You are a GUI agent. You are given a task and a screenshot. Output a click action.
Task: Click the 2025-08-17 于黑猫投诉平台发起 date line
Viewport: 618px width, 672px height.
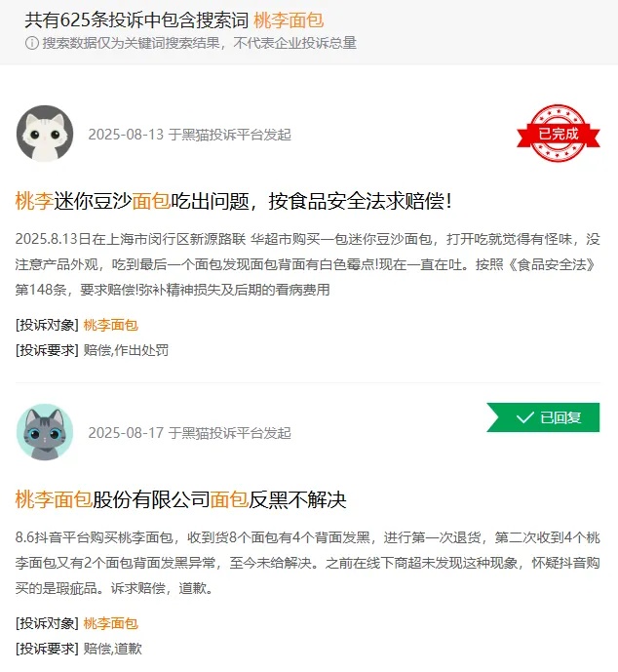tap(190, 433)
